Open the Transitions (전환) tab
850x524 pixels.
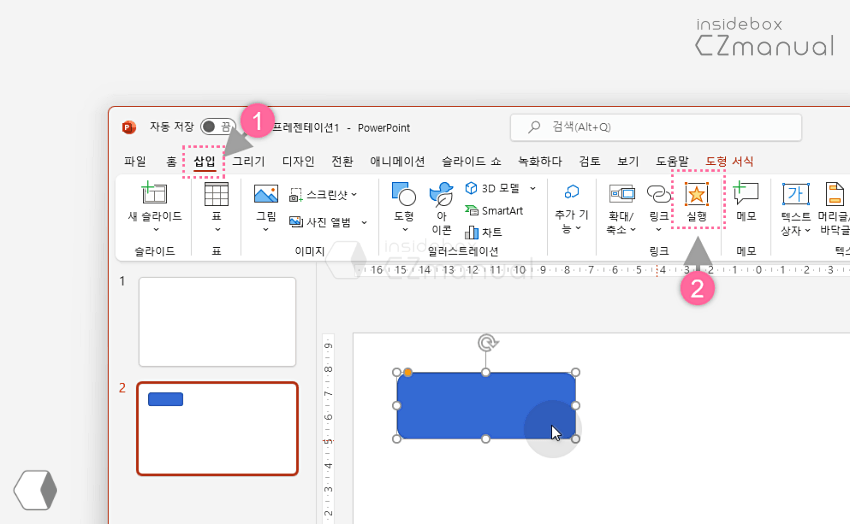coord(342,161)
